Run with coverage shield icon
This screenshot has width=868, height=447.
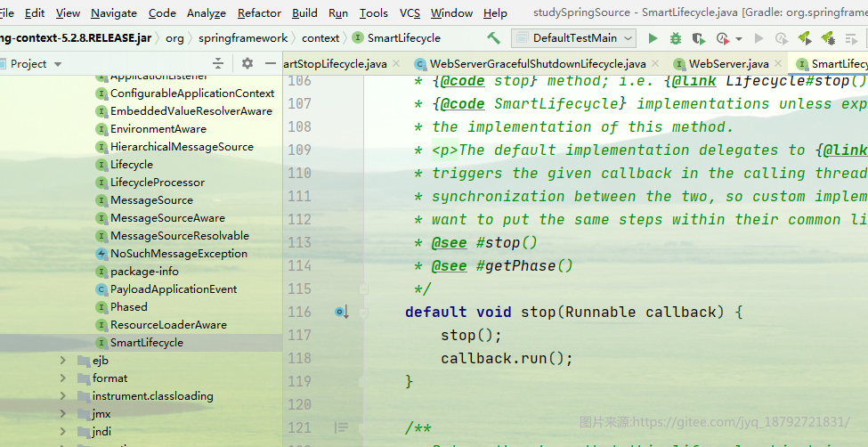click(x=699, y=38)
